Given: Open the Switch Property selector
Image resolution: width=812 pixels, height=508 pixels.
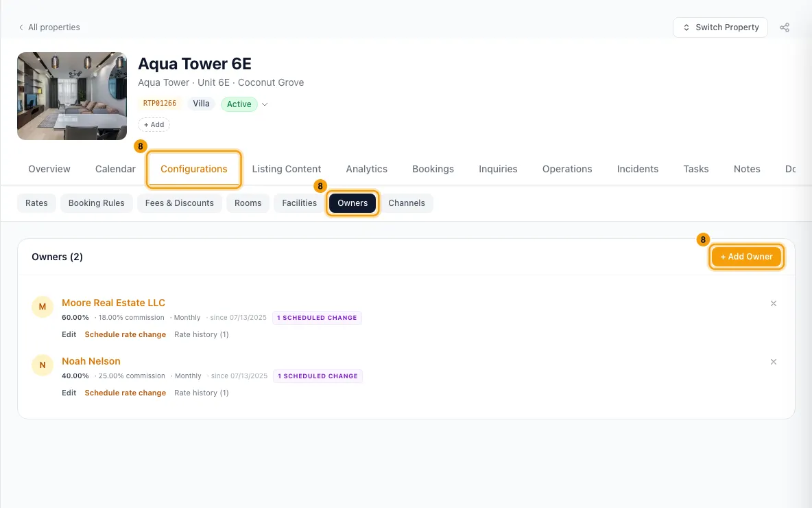Looking at the screenshot, I should 720,27.
